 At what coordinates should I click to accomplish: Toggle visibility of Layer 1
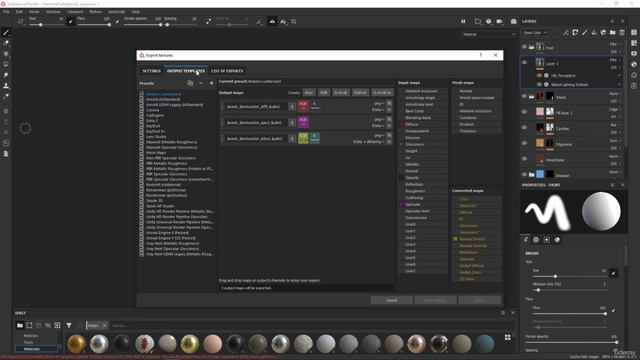[x=524, y=62]
